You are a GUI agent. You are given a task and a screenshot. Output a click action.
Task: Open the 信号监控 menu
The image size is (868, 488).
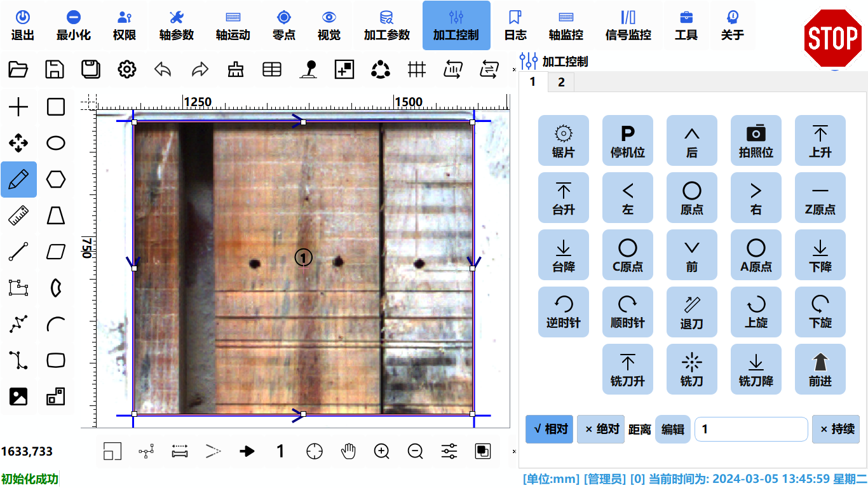tap(628, 25)
